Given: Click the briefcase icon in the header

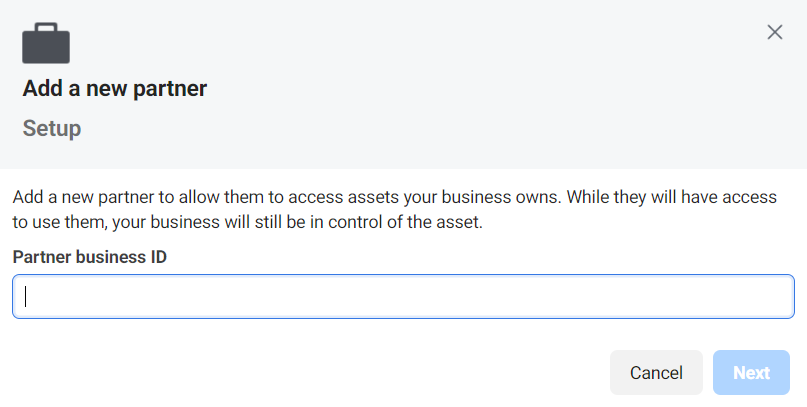Looking at the screenshot, I should pos(46,43).
